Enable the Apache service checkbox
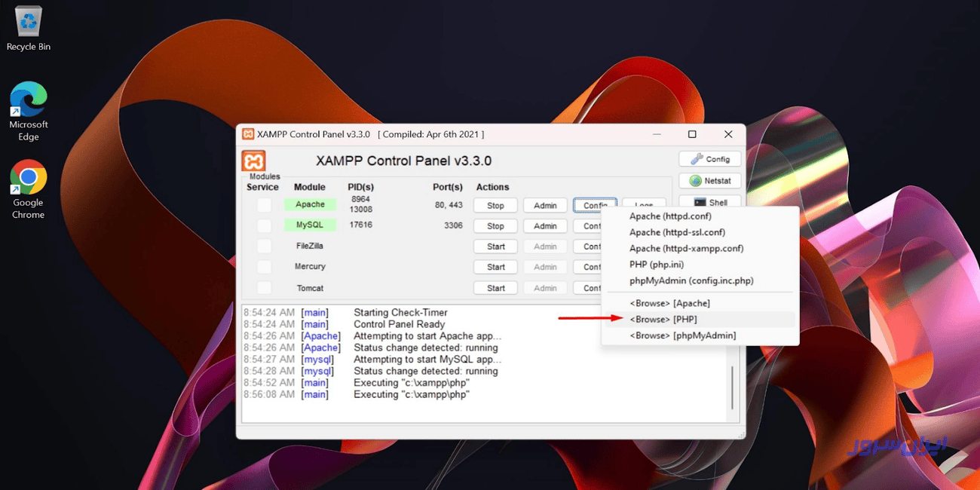 coord(264,204)
